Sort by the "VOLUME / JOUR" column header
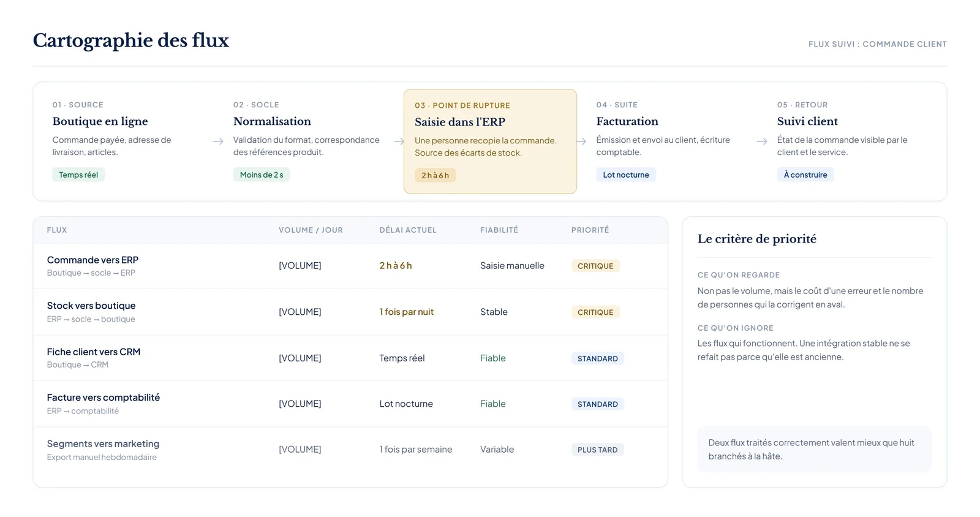This screenshot has height=517, width=980. 311,230
